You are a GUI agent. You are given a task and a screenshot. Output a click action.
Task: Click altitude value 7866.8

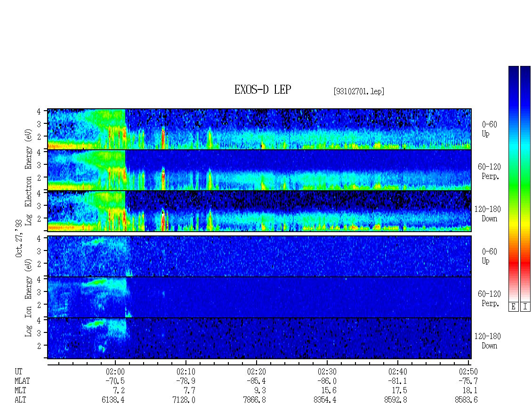254,400
